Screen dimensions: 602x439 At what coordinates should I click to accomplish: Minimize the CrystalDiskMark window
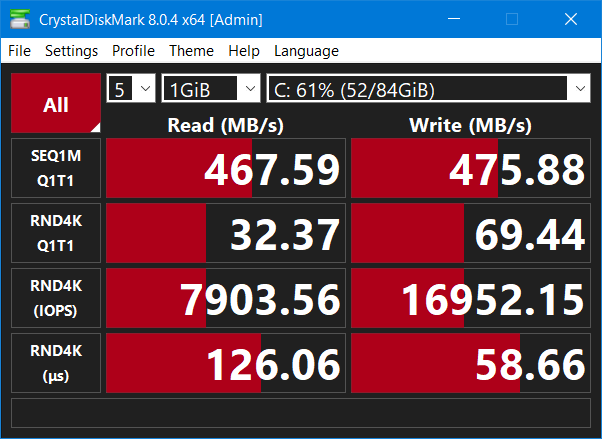465,19
